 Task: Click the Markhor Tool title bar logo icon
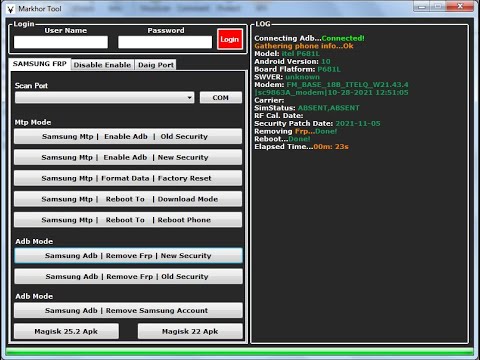point(10,9)
